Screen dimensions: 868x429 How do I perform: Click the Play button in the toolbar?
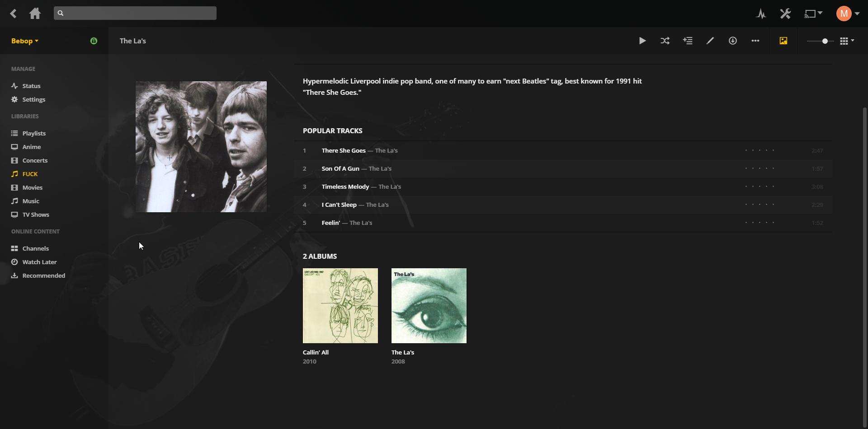point(642,41)
